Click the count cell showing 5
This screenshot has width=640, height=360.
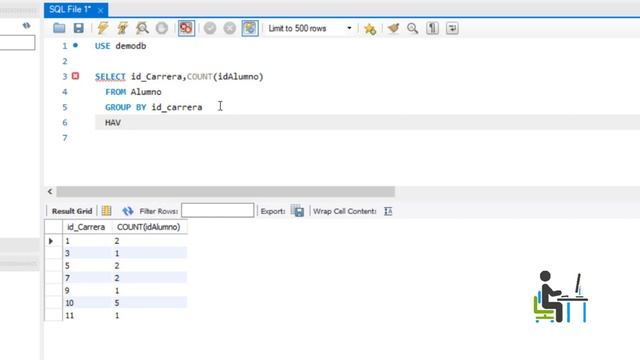[149, 303]
